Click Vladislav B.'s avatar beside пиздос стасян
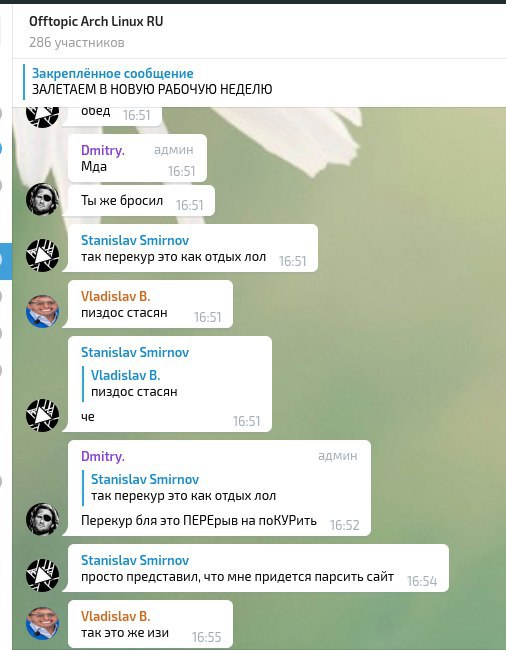The height and width of the screenshot is (650, 506). (x=42, y=311)
